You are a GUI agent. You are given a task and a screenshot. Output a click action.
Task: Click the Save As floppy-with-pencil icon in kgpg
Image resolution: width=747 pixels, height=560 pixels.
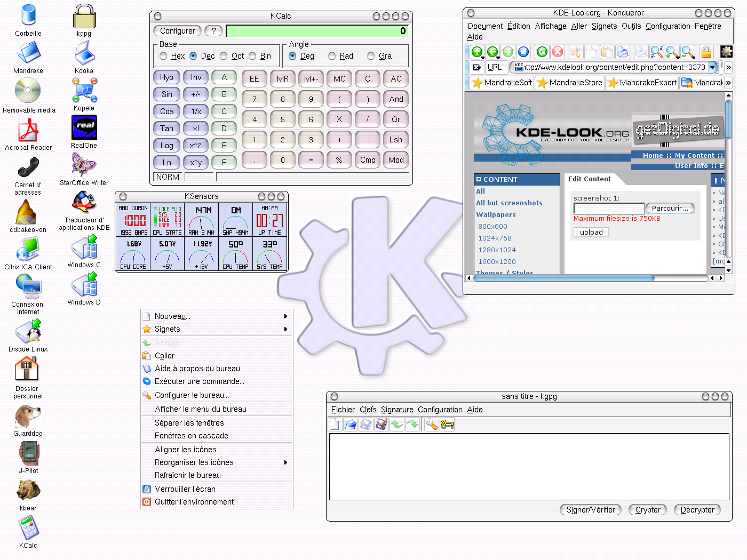point(381,425)
